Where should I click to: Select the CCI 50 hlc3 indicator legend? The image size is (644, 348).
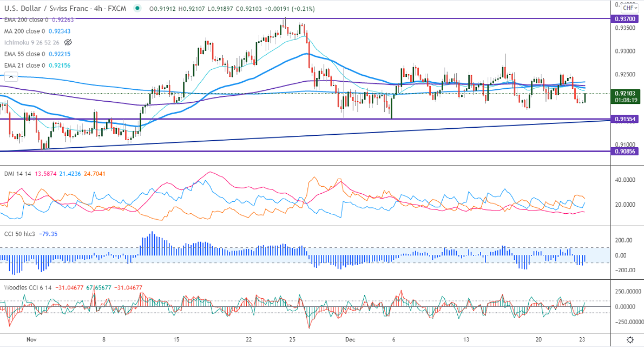(x=20, y=234)
